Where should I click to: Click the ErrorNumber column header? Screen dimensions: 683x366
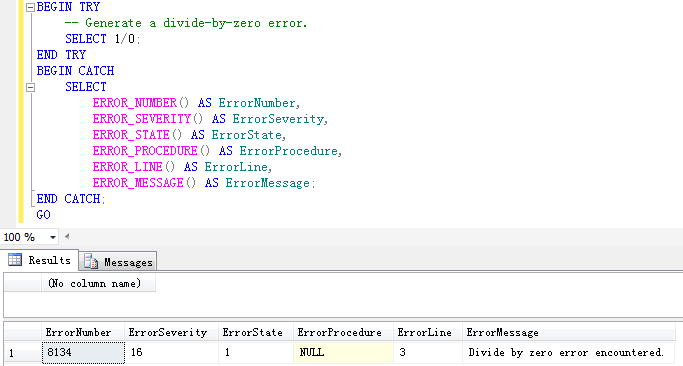(83, 332)
